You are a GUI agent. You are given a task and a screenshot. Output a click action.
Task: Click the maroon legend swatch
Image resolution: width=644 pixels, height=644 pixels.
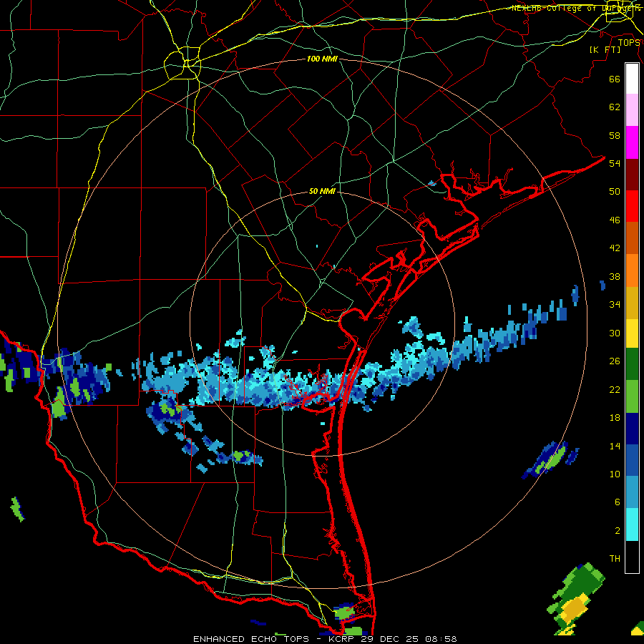[x=632, y=174]
